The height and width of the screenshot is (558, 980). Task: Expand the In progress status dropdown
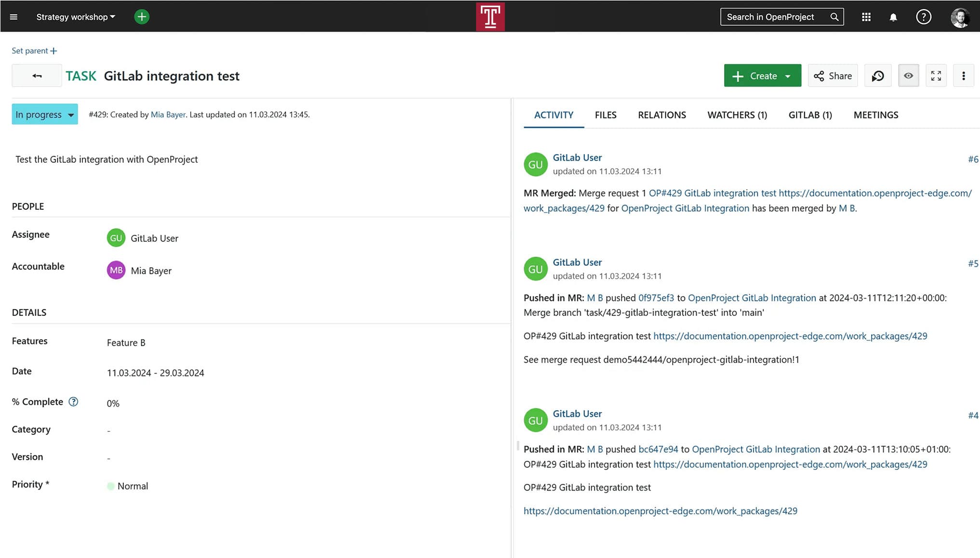(45, 115)
